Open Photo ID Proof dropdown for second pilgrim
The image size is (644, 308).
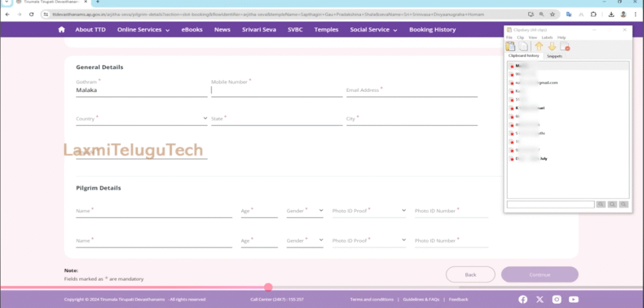(x=369, y=241)
